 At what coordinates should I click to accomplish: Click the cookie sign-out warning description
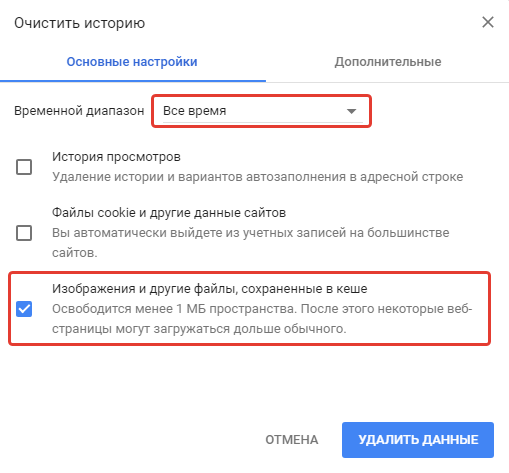click(251, 243)
